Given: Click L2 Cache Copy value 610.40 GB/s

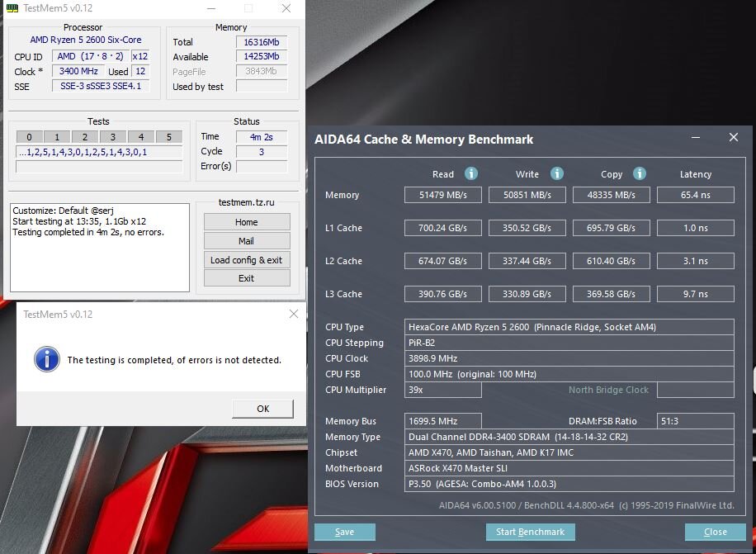Looking at the screenshot, I should (x=611, y=261).
